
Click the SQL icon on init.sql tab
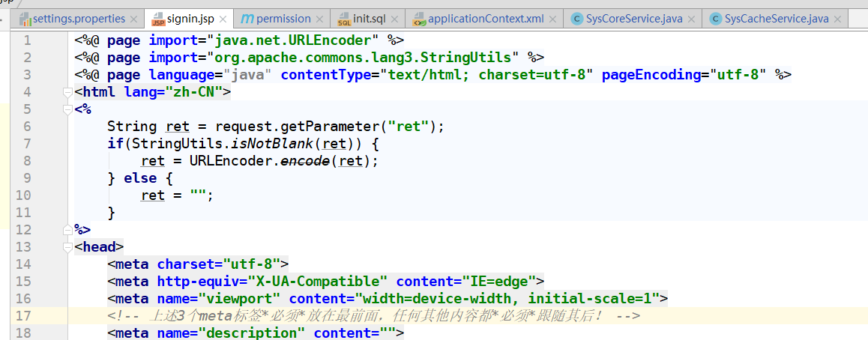344,18
